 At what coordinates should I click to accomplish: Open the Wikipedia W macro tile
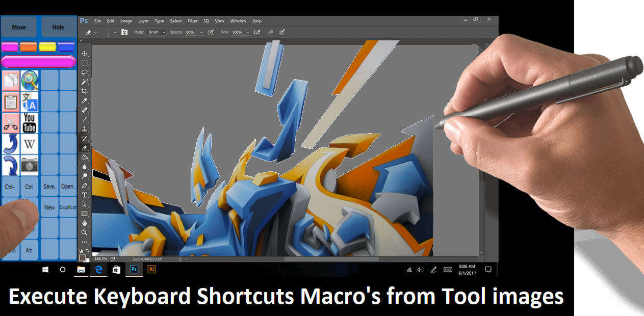point(30,144)
